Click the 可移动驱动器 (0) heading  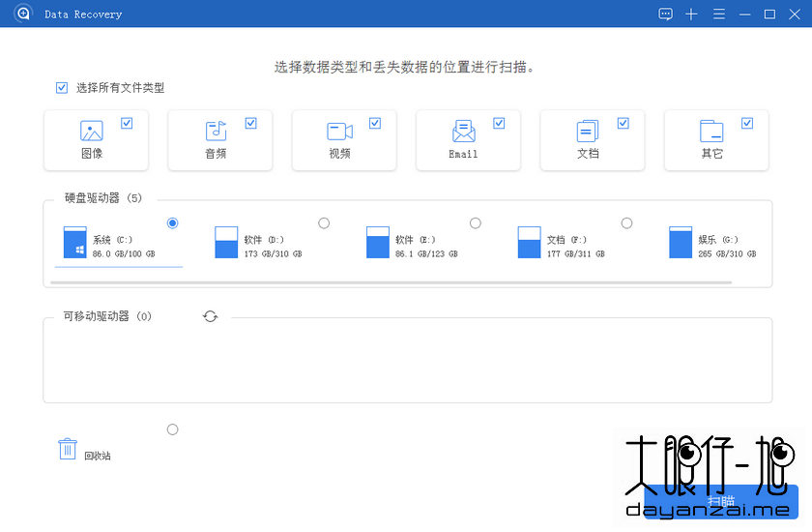point(107,316)
